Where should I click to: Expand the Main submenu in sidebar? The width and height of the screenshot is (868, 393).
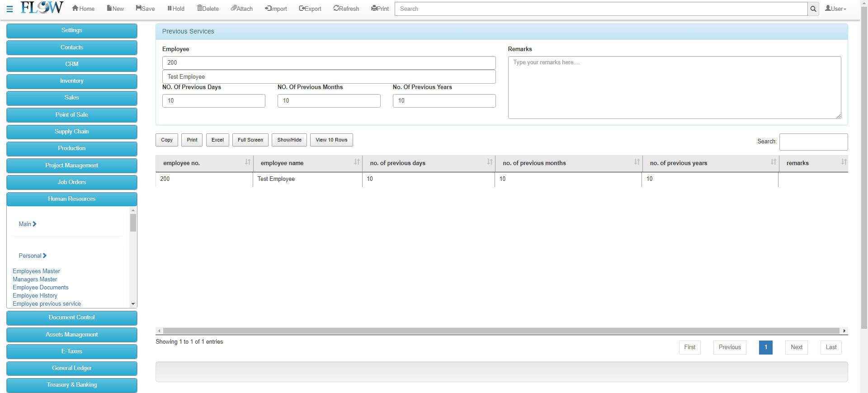[28, 224]
